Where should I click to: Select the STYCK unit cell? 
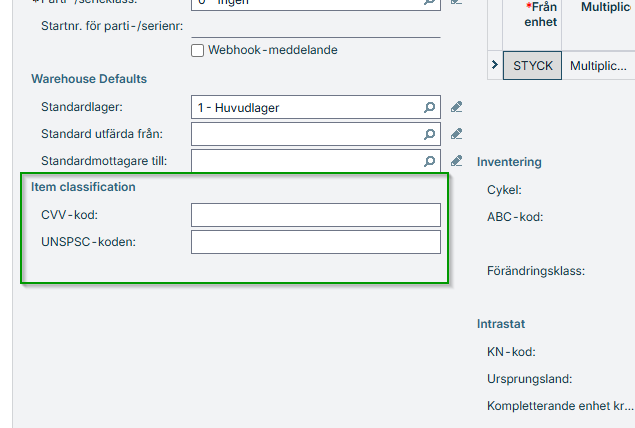[532, 66]
